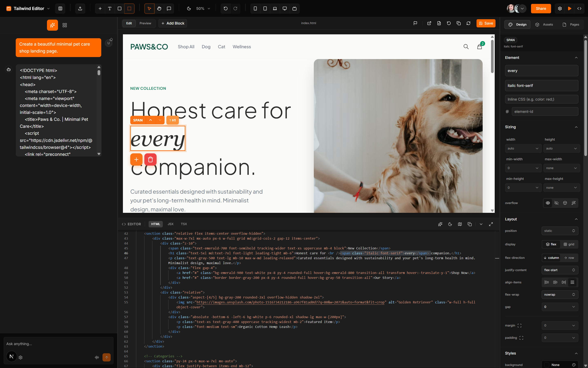Set display to grid
588x368 pixels.
(x=569, y=244)
